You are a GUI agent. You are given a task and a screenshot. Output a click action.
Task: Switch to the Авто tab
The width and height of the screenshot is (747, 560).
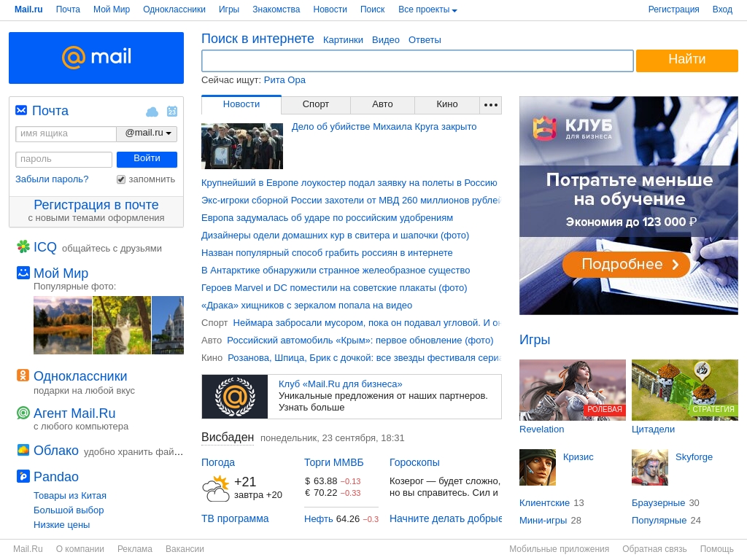coord(382,104)
